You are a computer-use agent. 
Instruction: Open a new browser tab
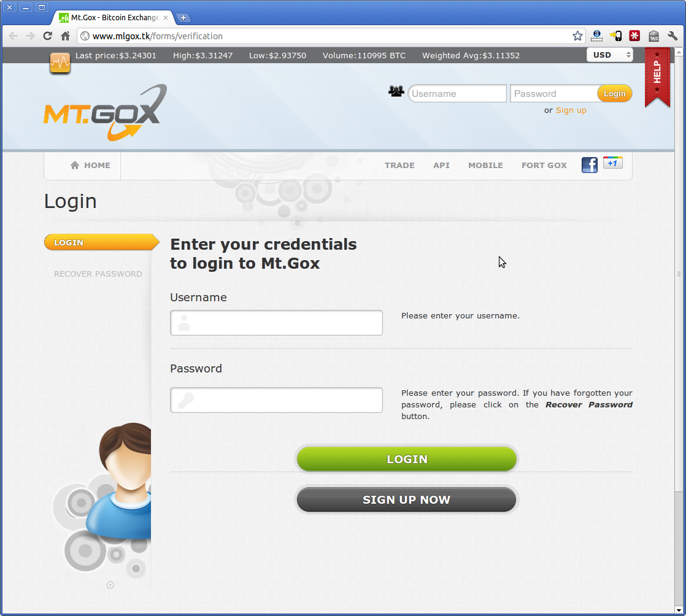pyautogui.click(x=183, y=18)
